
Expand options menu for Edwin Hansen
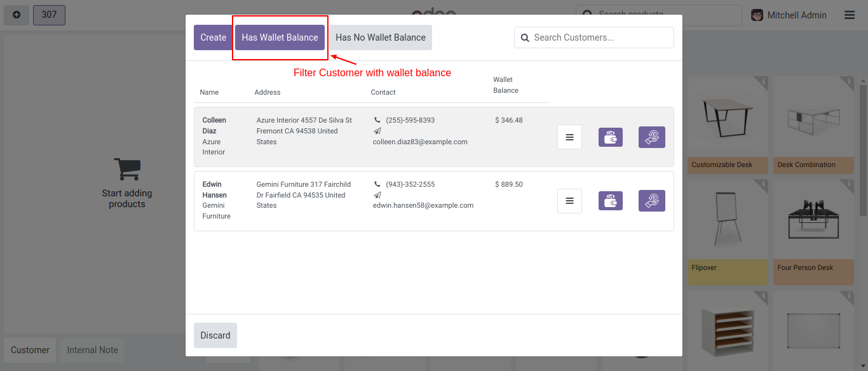coord(569,201)
